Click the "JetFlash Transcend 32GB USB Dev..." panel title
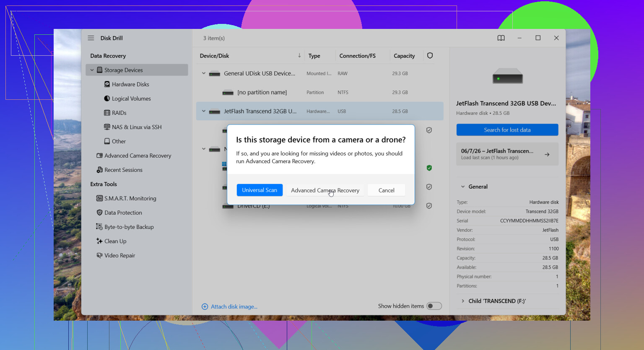This screenshot has width=644, height=350. click(506, 103)
